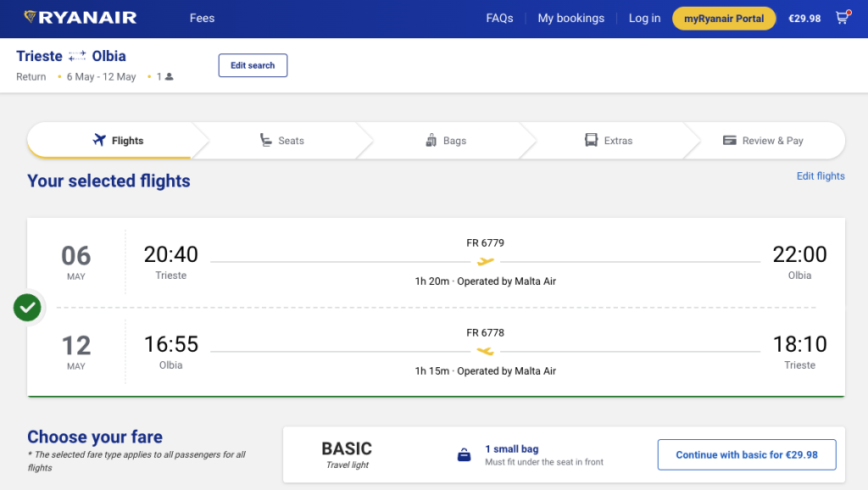This screenshot has height=490, width=868.
Task: Open the myRyanair Portal
Action: click(723, 19)
